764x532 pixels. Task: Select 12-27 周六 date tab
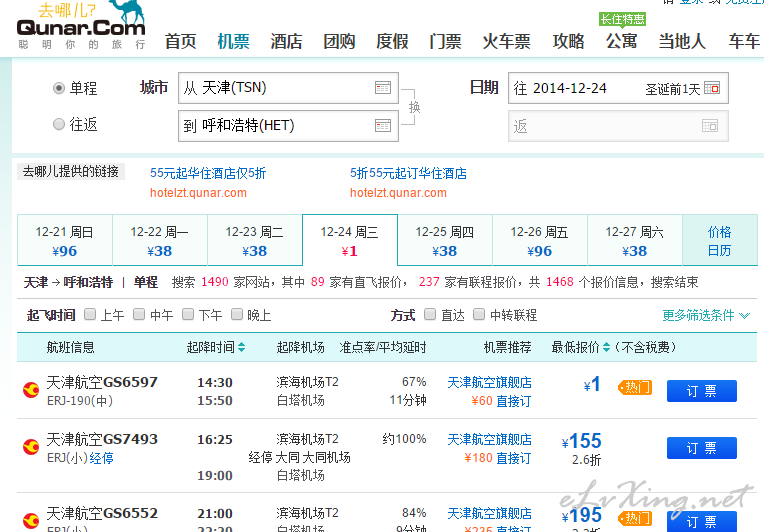pyautogui.click(x=635, y=240)
